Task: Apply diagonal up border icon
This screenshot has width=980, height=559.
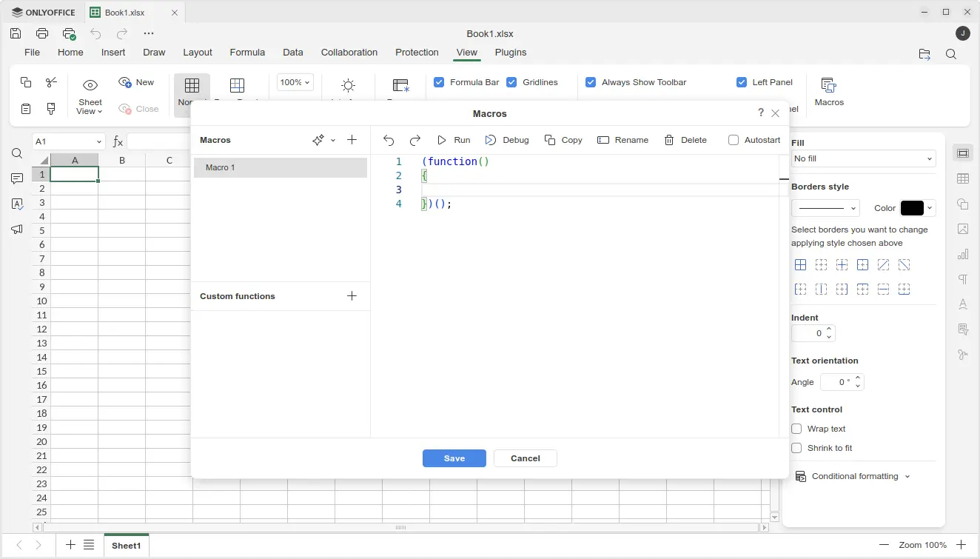Action: pyautogui.click(x=883, y=264)
